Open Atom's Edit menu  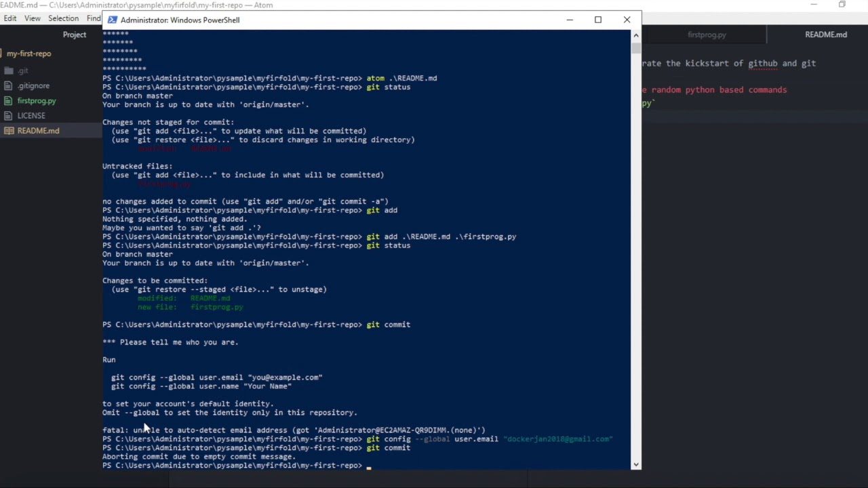click(10, 18)
